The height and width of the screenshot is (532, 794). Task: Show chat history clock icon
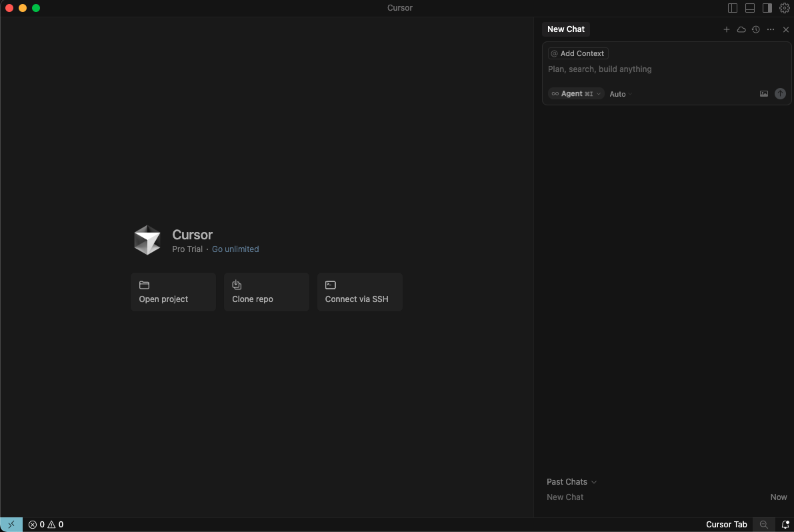(x=755, y=29)
